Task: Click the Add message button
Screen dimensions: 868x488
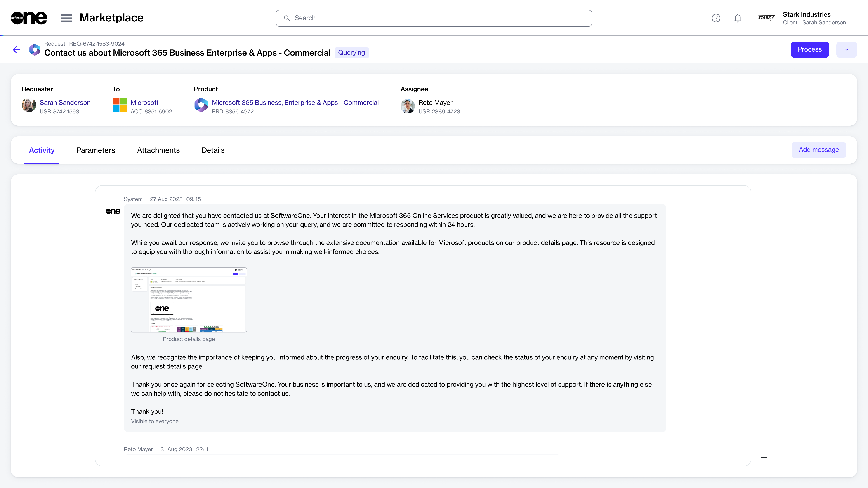Action: pos(818,150)
